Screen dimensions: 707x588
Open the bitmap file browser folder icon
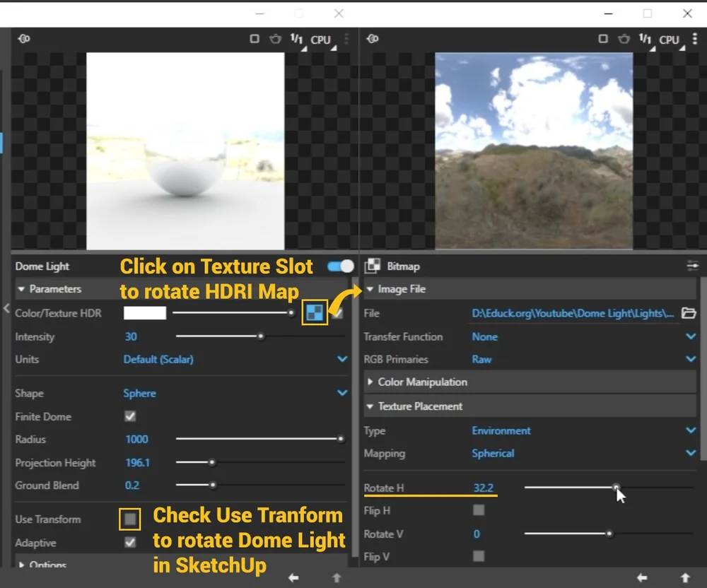689,313
